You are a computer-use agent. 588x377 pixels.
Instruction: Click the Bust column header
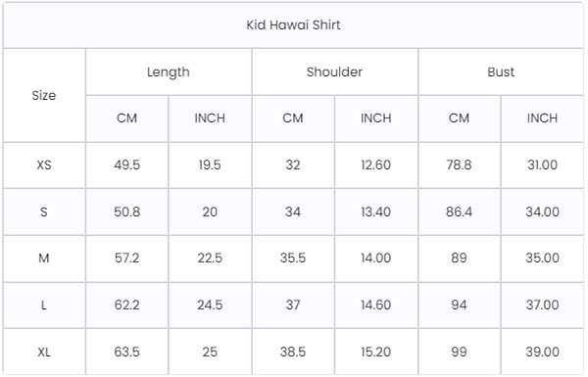(x=501, y=71)
